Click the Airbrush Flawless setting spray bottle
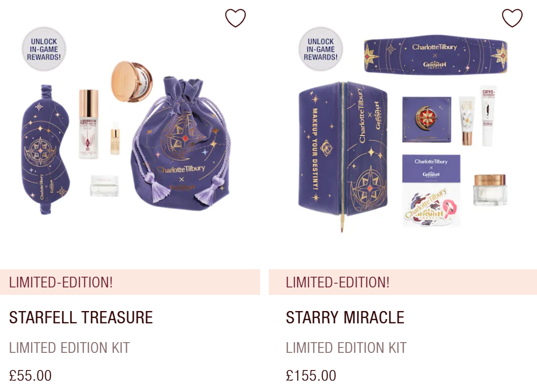The height and width of the screenshot is (392, 537). click(89, 124)
